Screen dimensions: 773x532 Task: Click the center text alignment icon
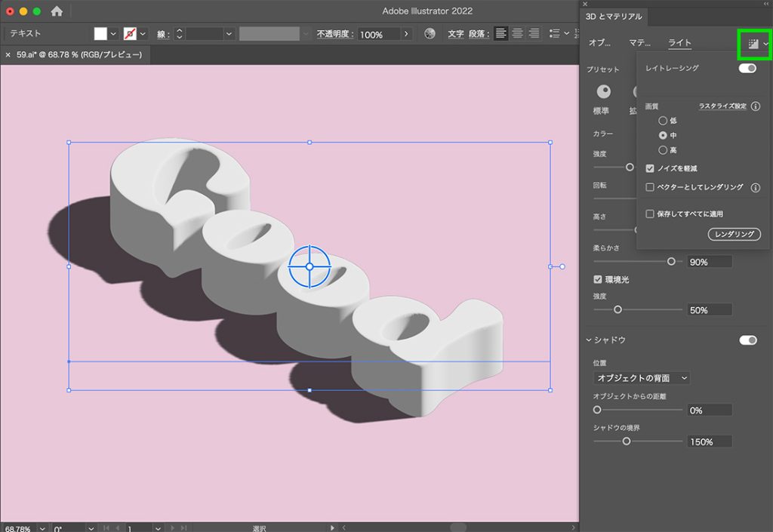[517, 33]
